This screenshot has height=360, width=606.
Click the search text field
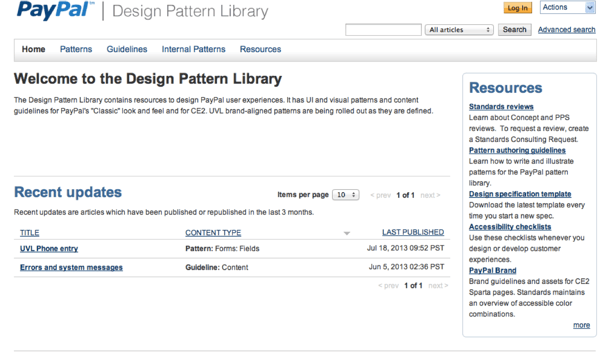pos(383,30)
